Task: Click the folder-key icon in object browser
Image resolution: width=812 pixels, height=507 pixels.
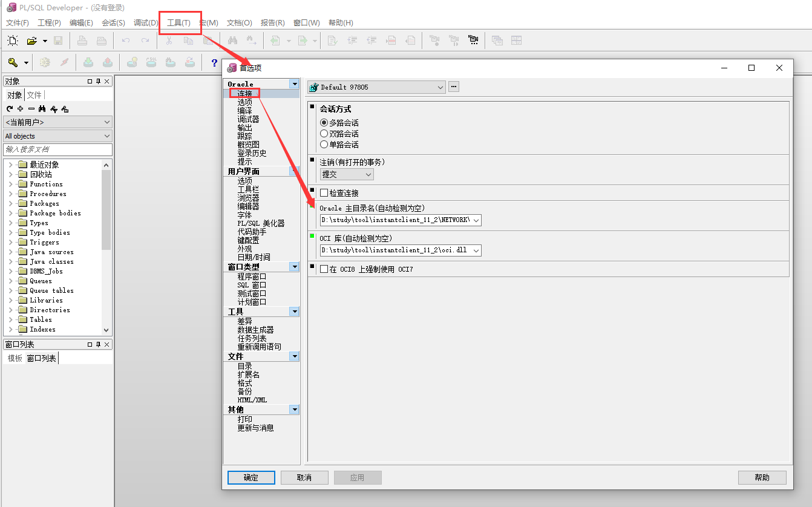Action: point(65,109)
